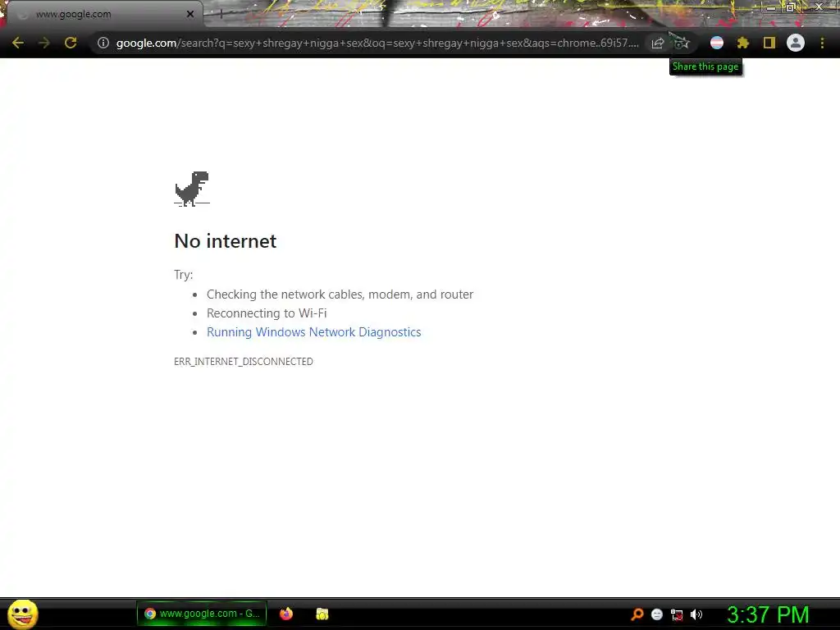
Task: Open Chrome's three-dot menu
Action: tap(822, 43)
